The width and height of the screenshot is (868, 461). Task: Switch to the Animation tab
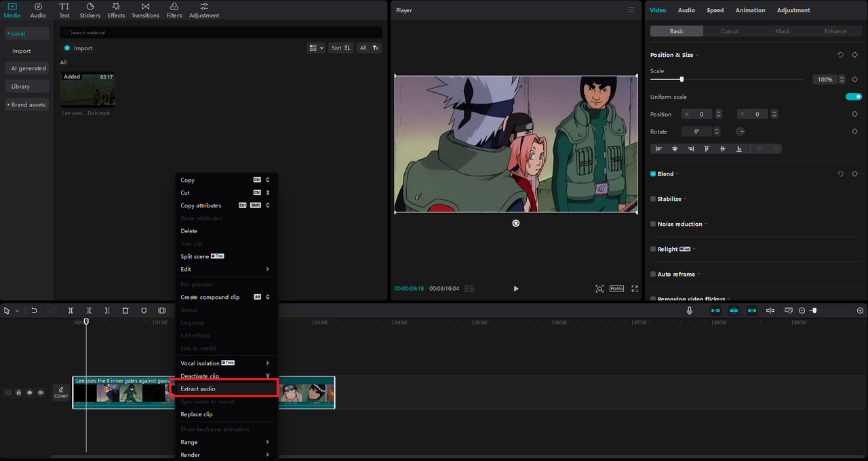(750, 10)
